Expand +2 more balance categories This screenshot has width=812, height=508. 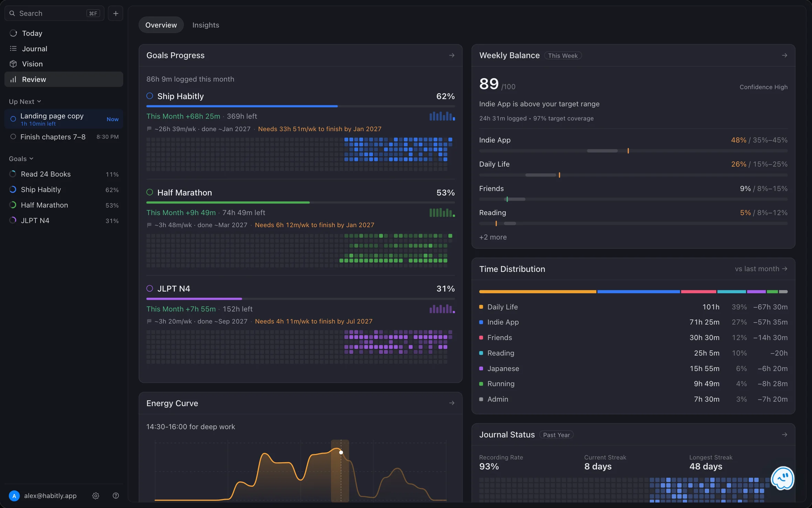tap(493, 237)
